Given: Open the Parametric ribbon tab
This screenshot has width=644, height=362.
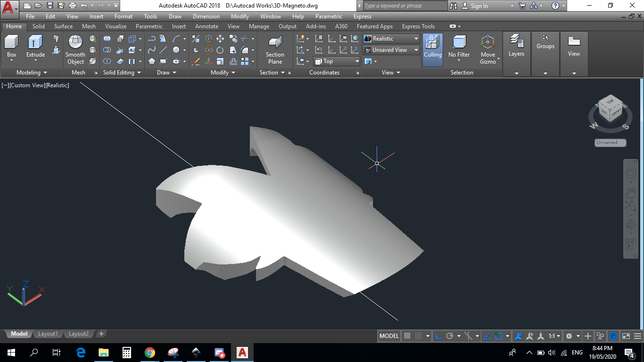Looking at the screenshot, I should [149, 26].
